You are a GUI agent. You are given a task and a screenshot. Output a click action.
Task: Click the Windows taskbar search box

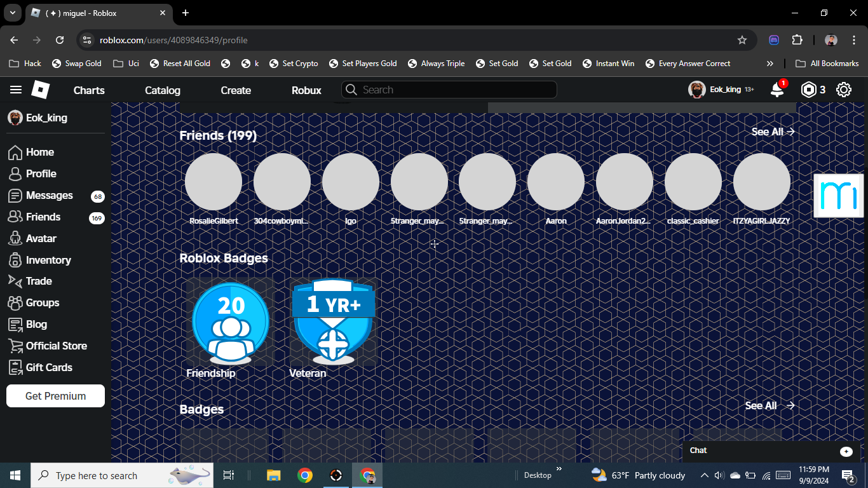[x=123, y=475]
